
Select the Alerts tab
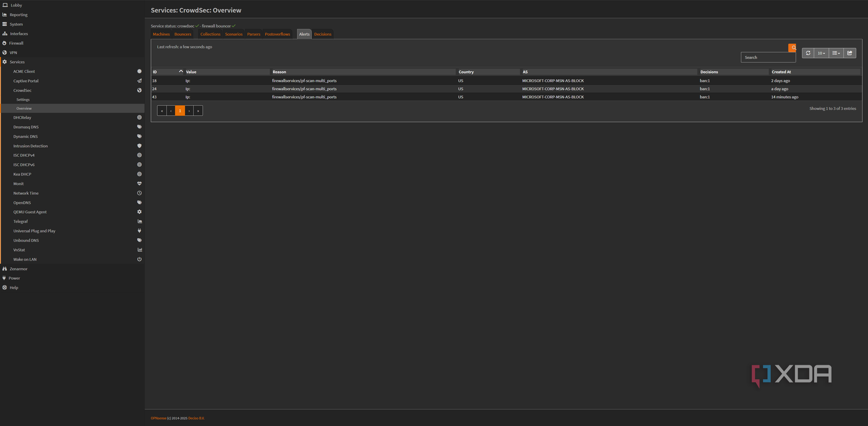(304, 34)
